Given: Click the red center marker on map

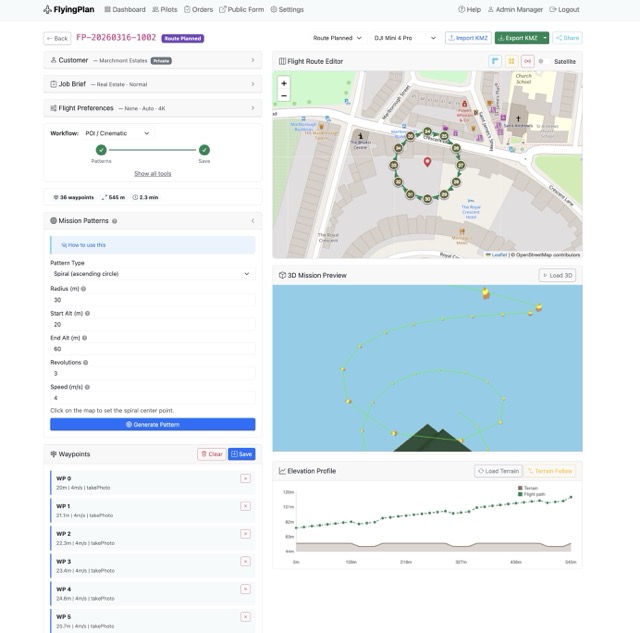Looking at the screenshot, I should [x=427, y=162].
